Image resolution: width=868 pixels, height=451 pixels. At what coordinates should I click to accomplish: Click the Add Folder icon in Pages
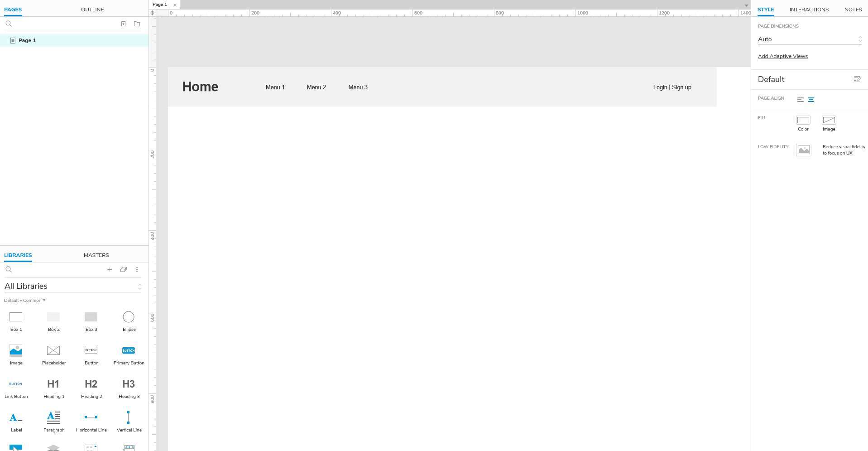(x=137, y=24)
